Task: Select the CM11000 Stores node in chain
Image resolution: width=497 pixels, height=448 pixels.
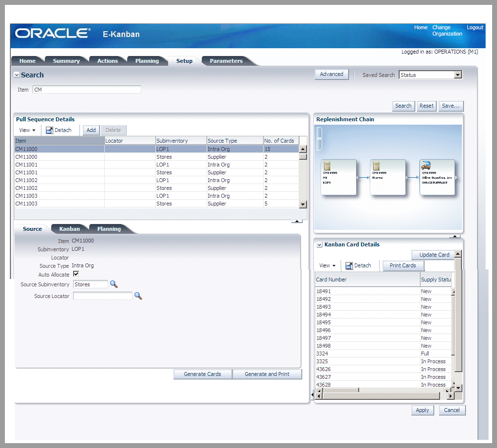Action: 388,177
